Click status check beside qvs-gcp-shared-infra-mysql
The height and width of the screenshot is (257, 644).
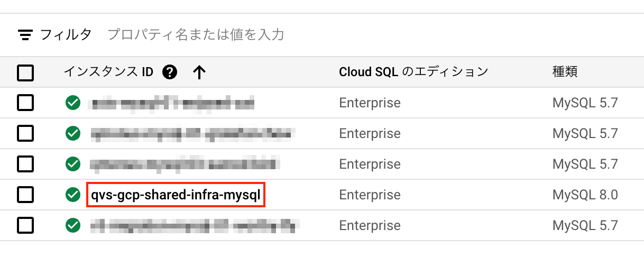[x=73, y=195]
